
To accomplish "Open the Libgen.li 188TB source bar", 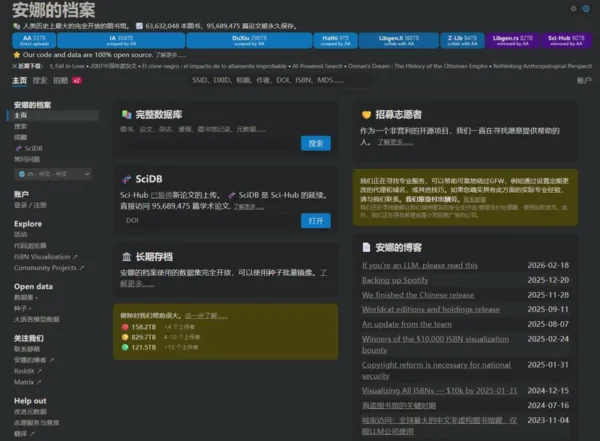I will [x=399, y=41].
